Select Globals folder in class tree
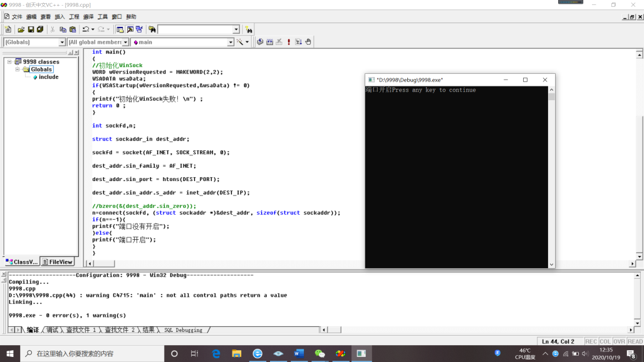This screenshot has width=644, height=362. [x=41, y=70]
